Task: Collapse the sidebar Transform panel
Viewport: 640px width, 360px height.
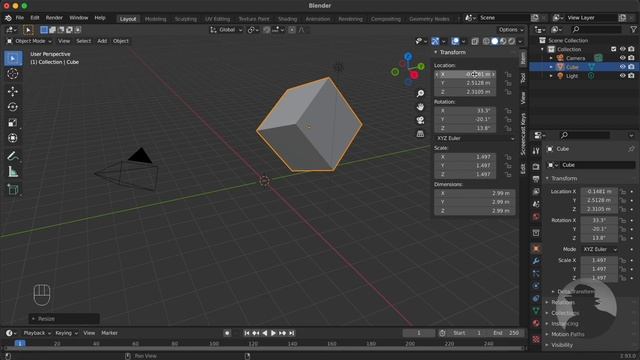Action: (436, 52)
